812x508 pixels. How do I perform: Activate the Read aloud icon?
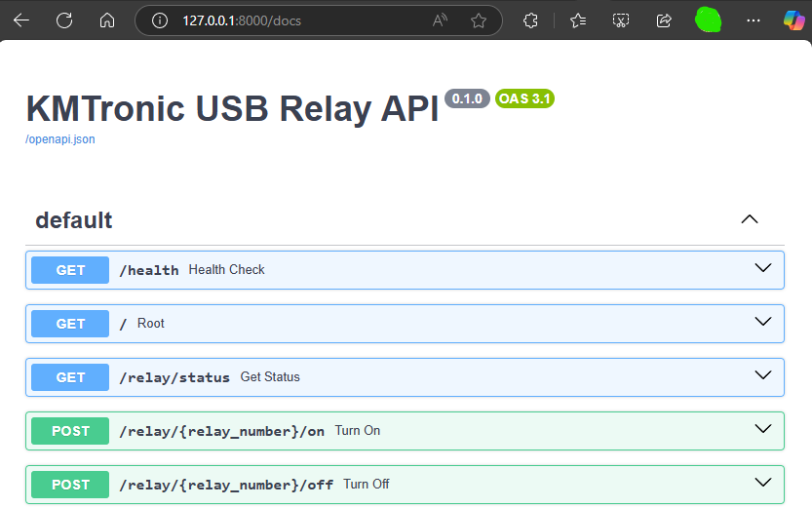point(440,20)
